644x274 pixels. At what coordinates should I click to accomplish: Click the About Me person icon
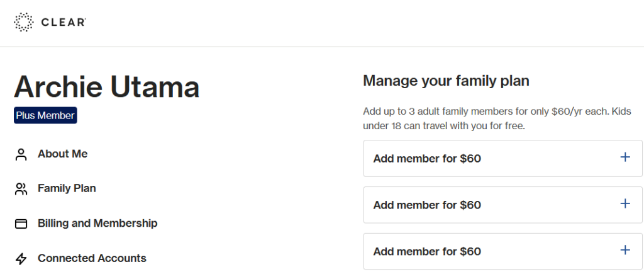tap(21, 154)
